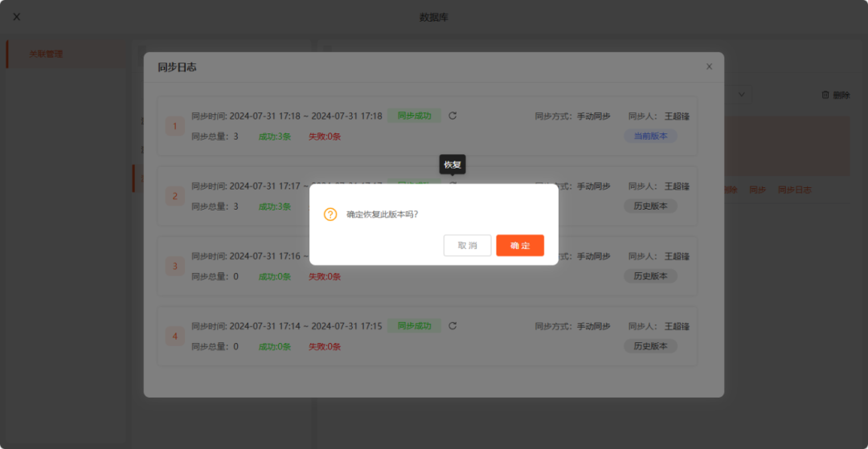Click the 同步日志 link in background table
The width and height of the screenshot is (868, 449).
pyautogui.click(x=794, y=190)
